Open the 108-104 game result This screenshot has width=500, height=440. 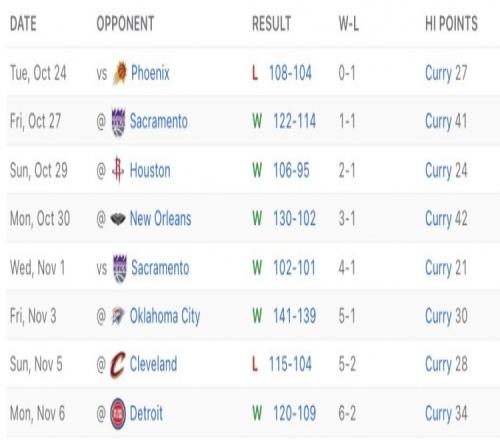(290, 73)
